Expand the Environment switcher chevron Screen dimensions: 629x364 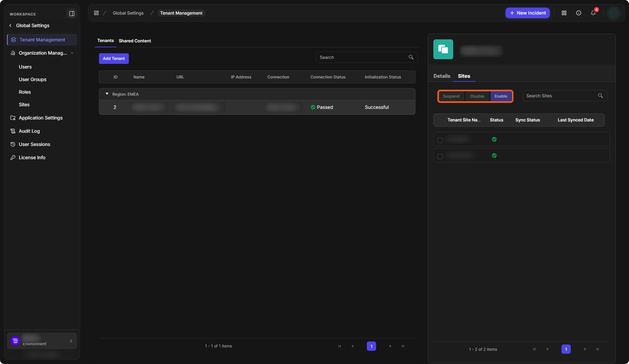point(71,341)
